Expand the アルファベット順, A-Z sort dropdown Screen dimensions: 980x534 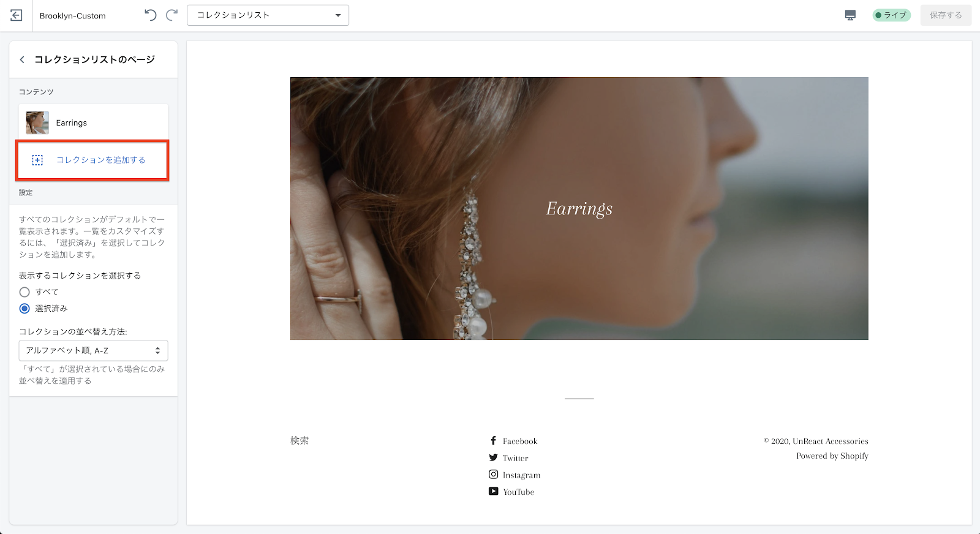click(93, 350)
